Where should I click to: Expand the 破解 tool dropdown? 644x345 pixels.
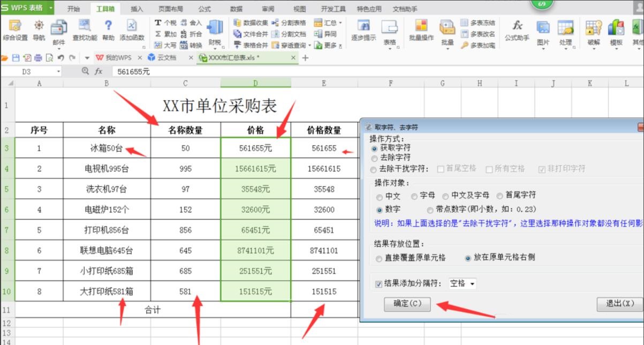pos(593,49)
